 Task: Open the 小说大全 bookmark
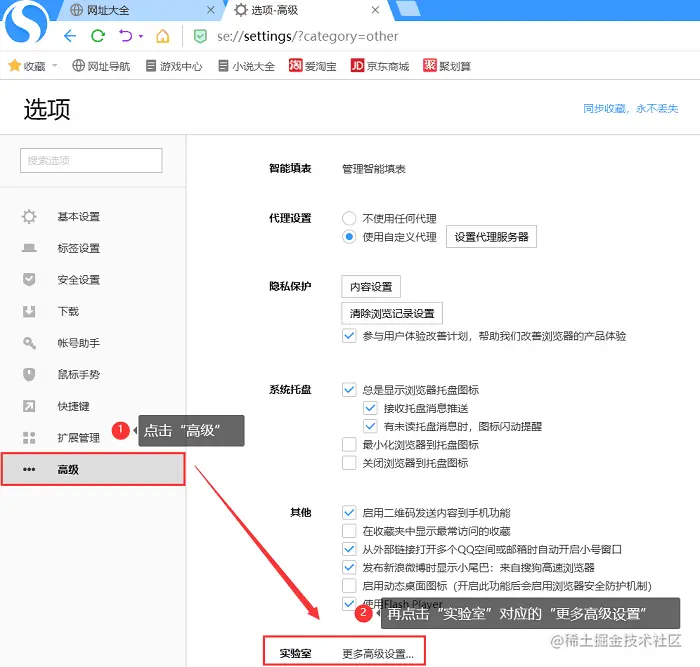pyautogui.click(x=246, y=66)
